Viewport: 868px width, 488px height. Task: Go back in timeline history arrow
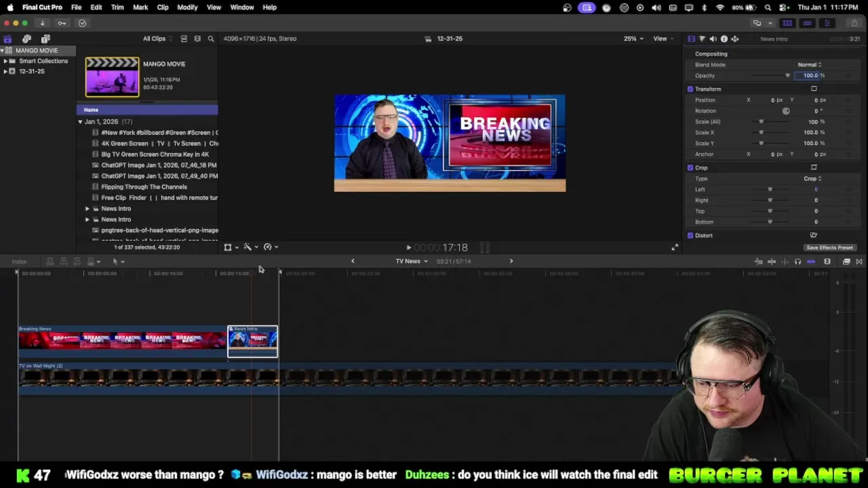point(353,261)
